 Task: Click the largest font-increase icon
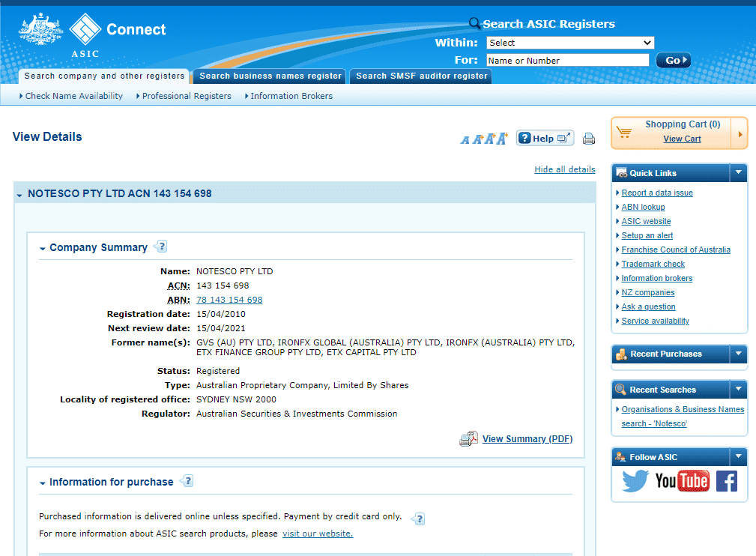(502, 138)
